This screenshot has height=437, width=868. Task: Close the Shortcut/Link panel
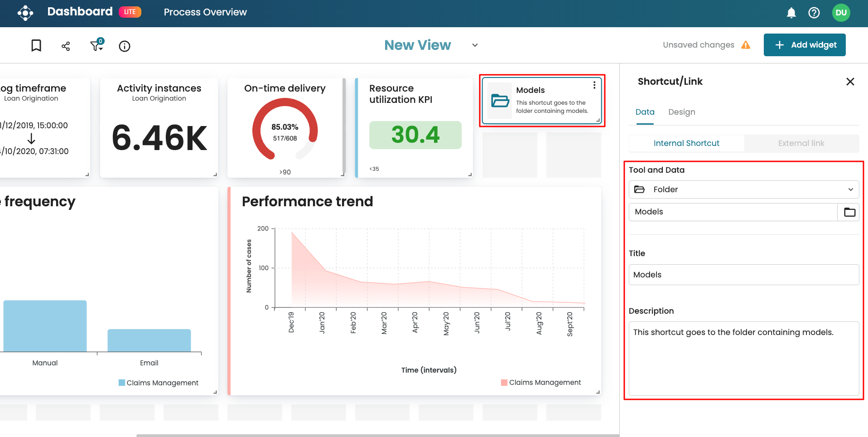pyautogui.click(x=850, y=82)
